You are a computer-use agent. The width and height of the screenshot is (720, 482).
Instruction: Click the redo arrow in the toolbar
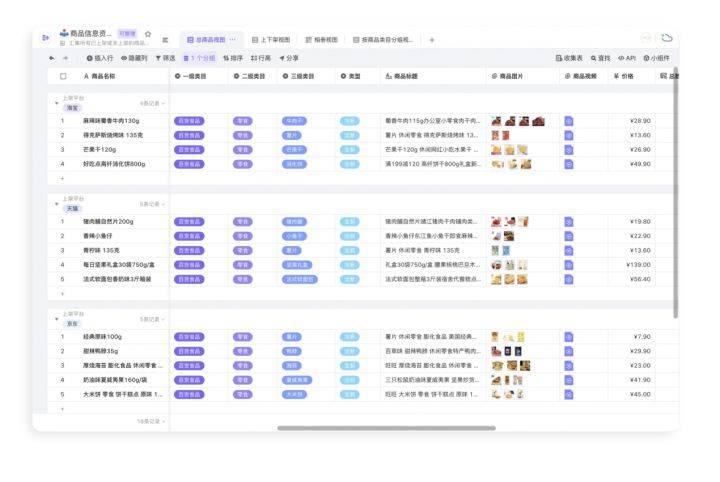[65, 58]
